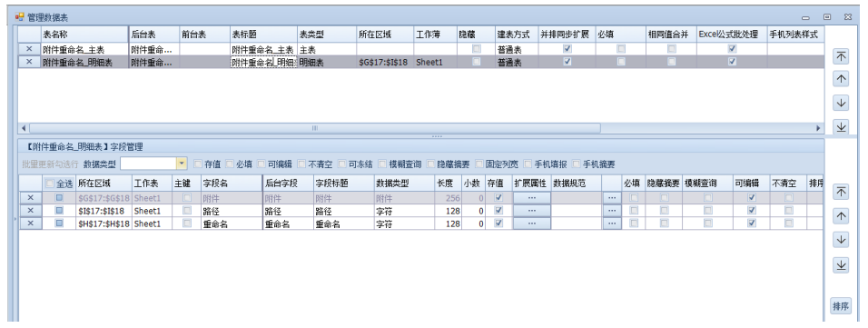868x328 pixels.
Task: Click the 排序 sort button
Action: 841,305
